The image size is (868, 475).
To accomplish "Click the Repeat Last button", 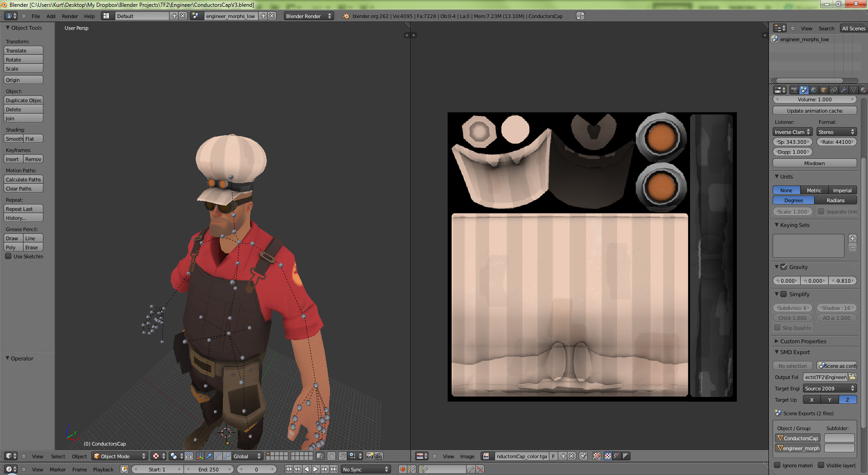I will (x=24, y=209).
